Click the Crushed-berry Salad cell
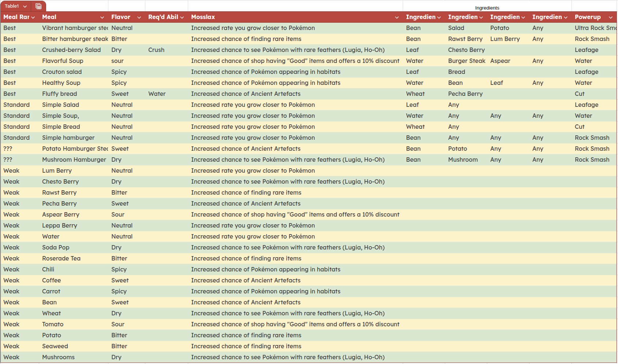 click(x=74, y=50)
